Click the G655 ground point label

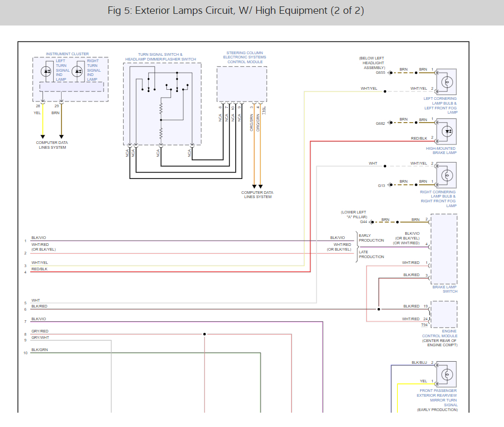tap(380, 73)
